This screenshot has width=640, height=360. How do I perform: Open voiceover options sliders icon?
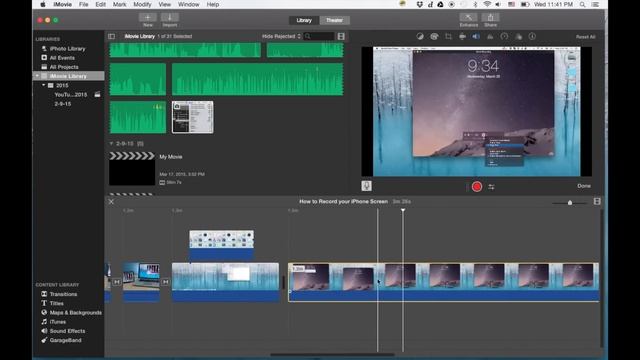pyautogui.click(x=491, y=187)
